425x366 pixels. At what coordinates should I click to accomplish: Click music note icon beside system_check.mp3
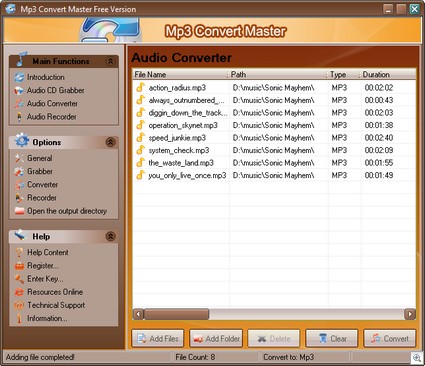[x=140, y=150]
